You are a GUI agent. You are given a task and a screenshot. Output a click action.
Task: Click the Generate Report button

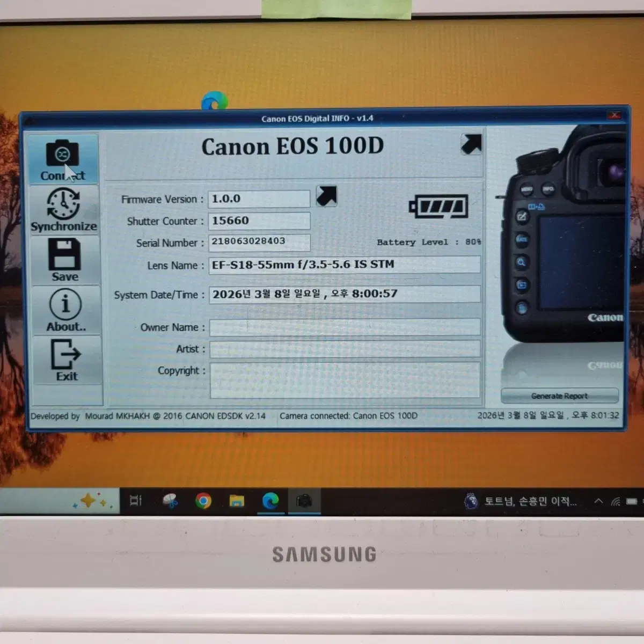[559, 396]
